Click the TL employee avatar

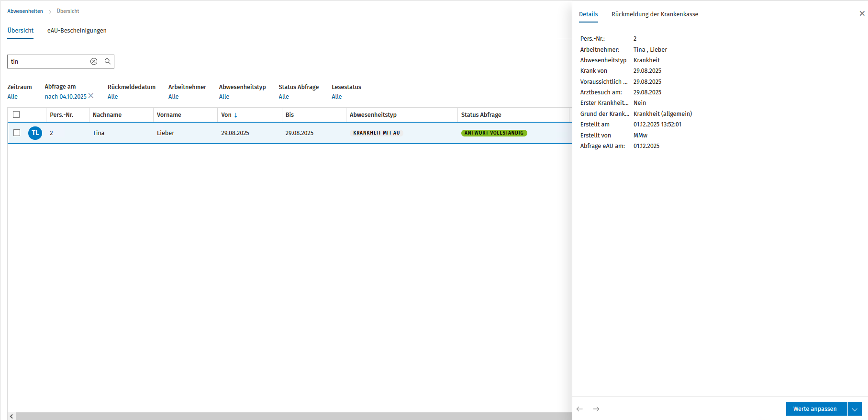click(35, 133)
